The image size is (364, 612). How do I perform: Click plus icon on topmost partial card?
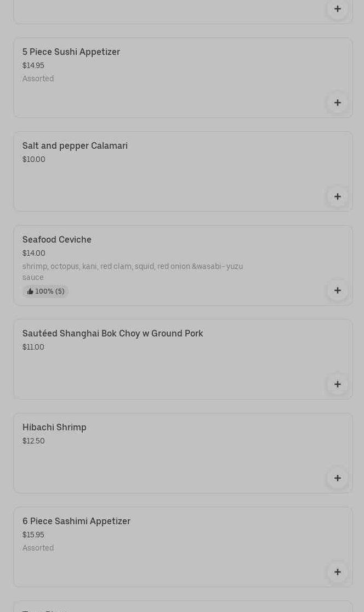pos(337,9)
